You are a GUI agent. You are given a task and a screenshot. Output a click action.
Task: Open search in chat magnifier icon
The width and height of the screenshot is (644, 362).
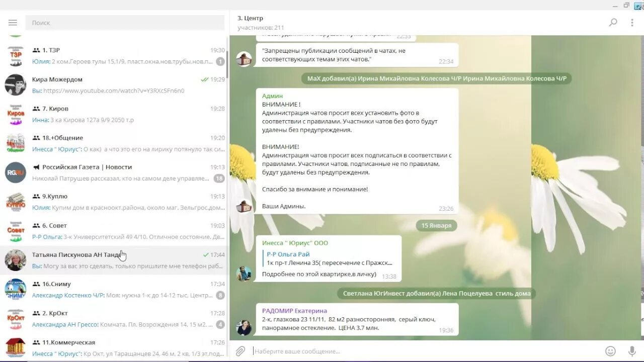[x=613, y=22]
